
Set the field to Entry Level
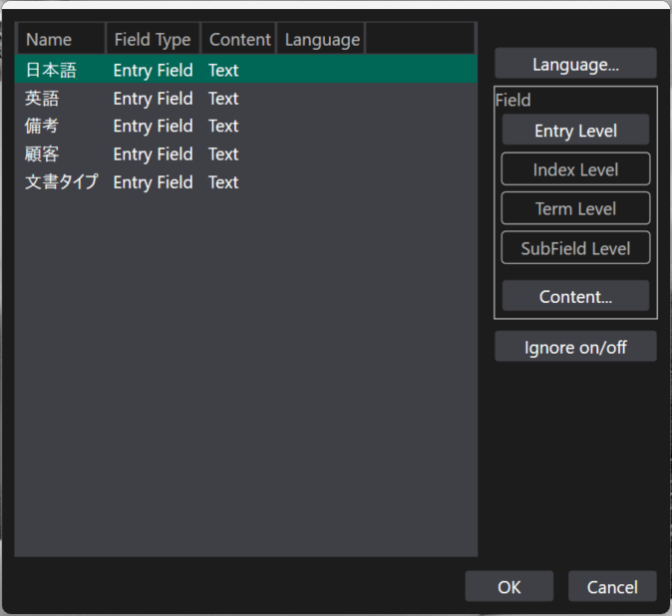coord(575,131)
